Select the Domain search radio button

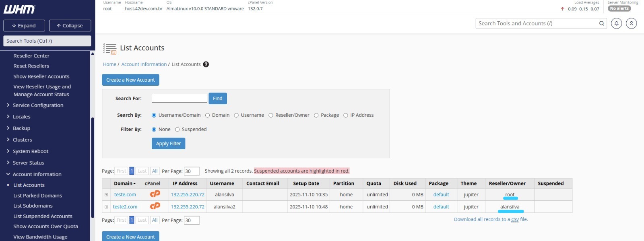[x=208, y=115]
